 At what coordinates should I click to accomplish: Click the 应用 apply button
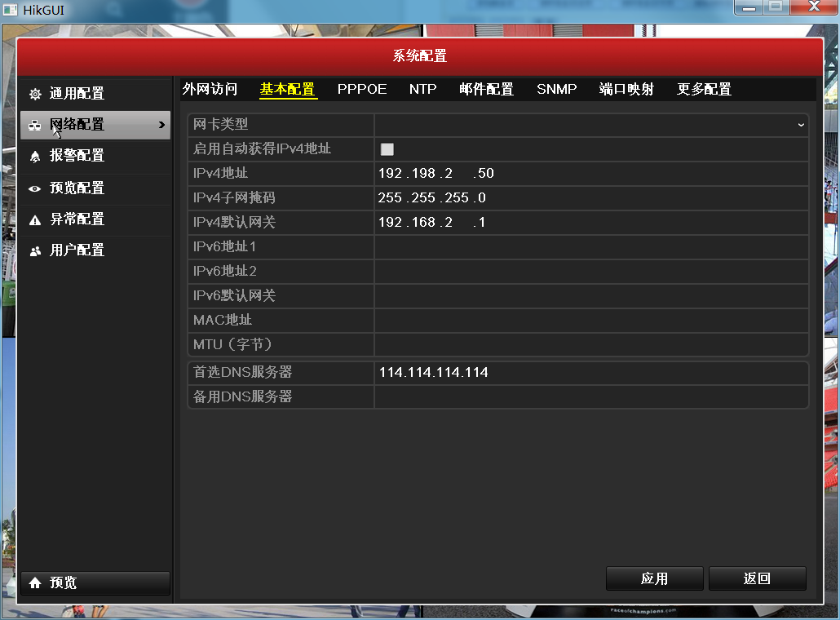654,578
